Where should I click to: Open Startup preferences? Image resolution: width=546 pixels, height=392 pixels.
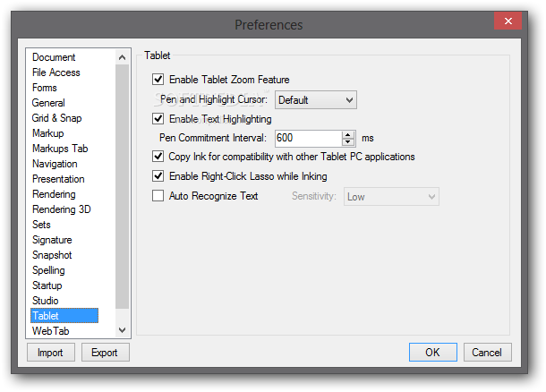47,285
